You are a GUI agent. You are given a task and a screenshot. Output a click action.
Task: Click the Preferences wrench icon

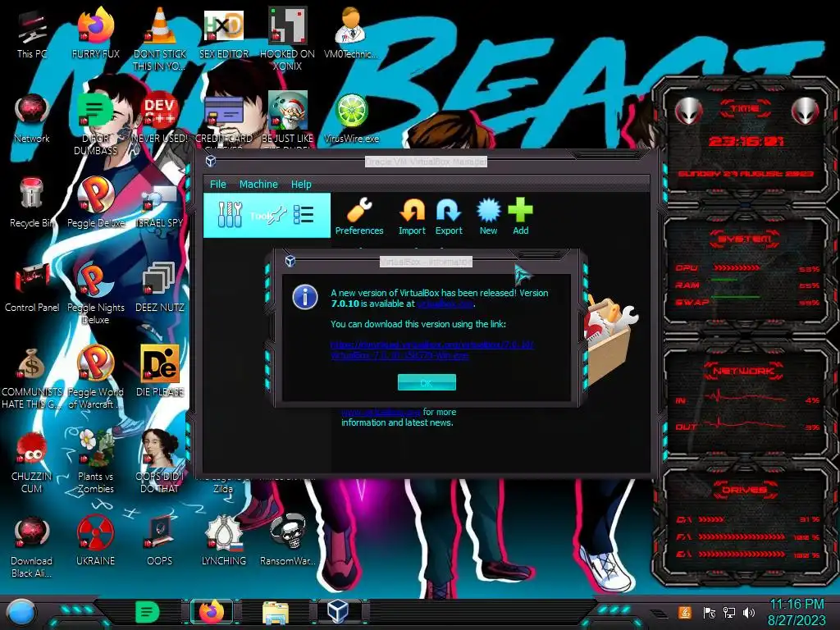point(359,210)
